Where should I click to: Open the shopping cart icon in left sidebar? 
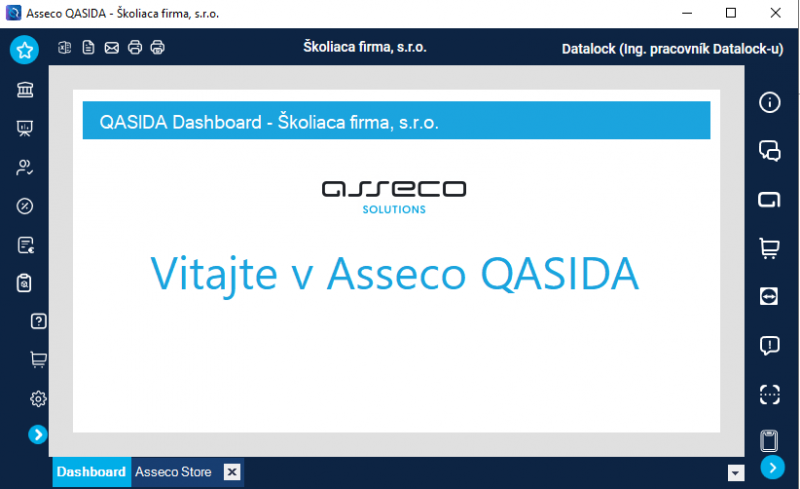point(39,360)
